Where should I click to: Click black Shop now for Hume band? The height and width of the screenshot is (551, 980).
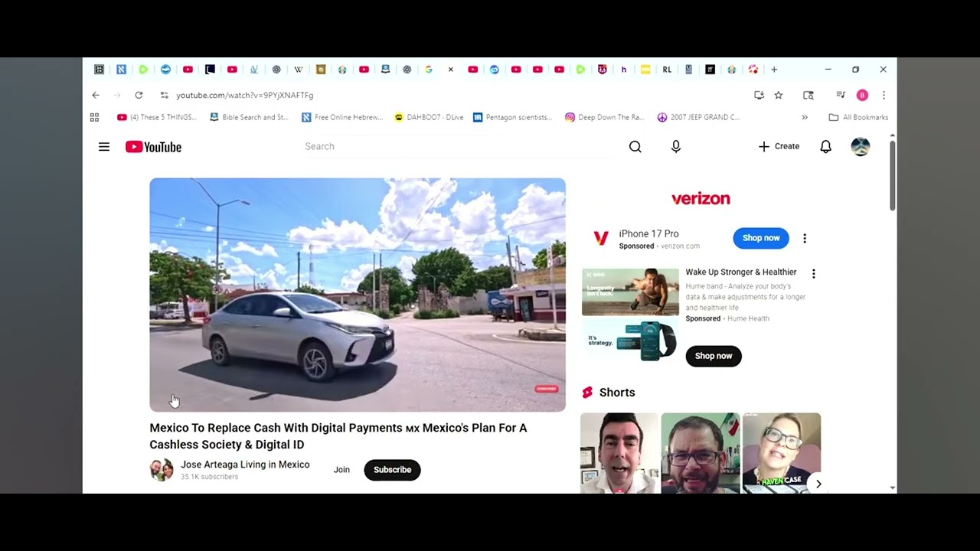714,356
